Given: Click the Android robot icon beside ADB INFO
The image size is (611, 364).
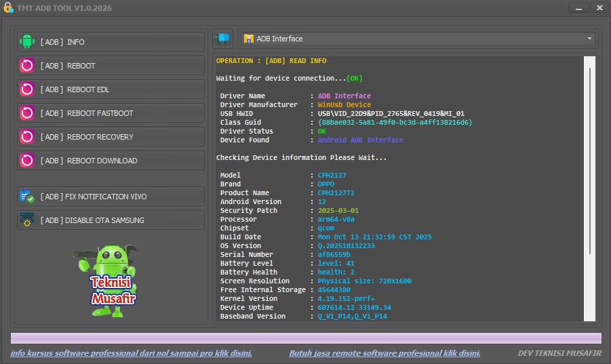Looking at the screenshot, I should tap(27, 42).
